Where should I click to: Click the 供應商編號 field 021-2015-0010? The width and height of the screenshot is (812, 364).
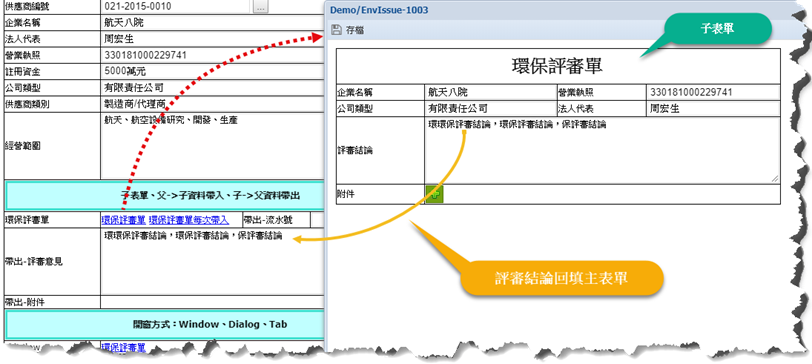[176, 7]
